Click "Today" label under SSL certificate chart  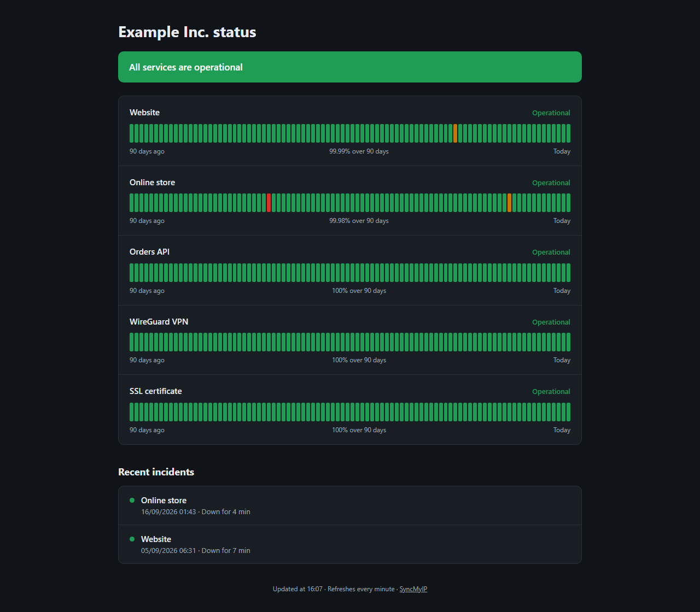(x=562, y=430)
